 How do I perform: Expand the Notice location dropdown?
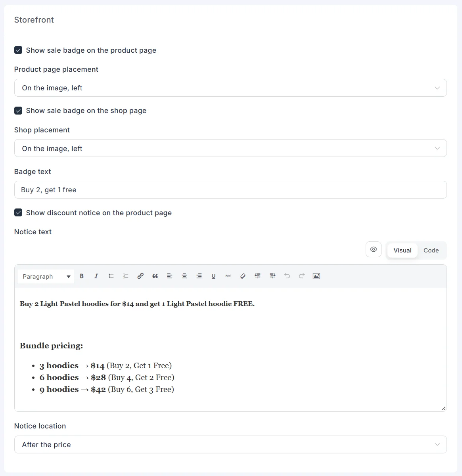(x=230, y=445)
